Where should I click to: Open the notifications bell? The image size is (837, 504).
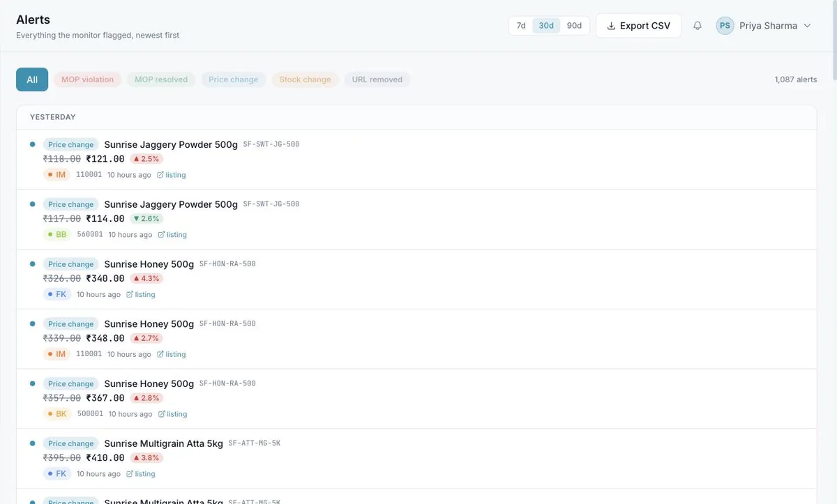[697, 26]
